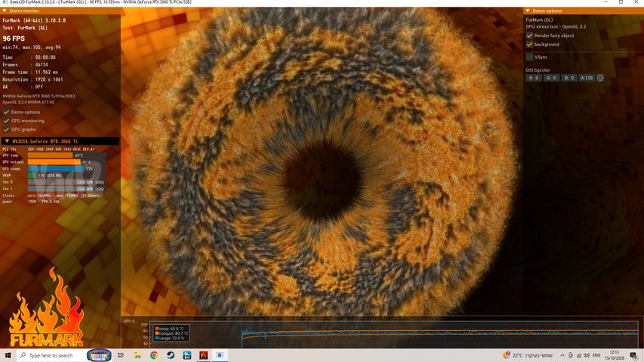Image resolution: width=644 pixels, height=362 pixels.
Task: Click the PCI IDs line
Action: point(48,149)
